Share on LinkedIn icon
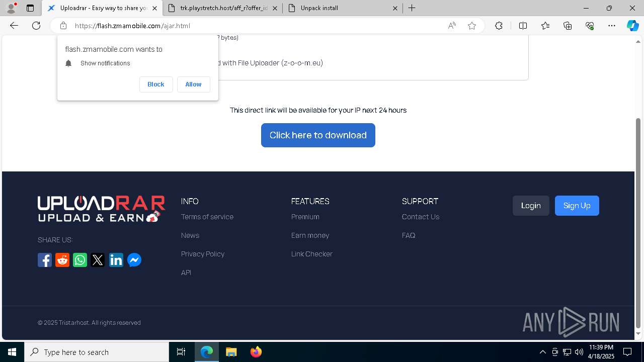This screenshot has width=644, height=362. tap(116, 260)
